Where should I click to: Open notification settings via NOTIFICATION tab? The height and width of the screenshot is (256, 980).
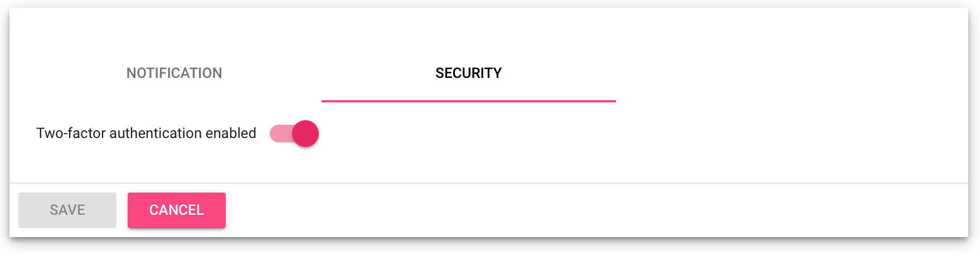coord(174,73)
